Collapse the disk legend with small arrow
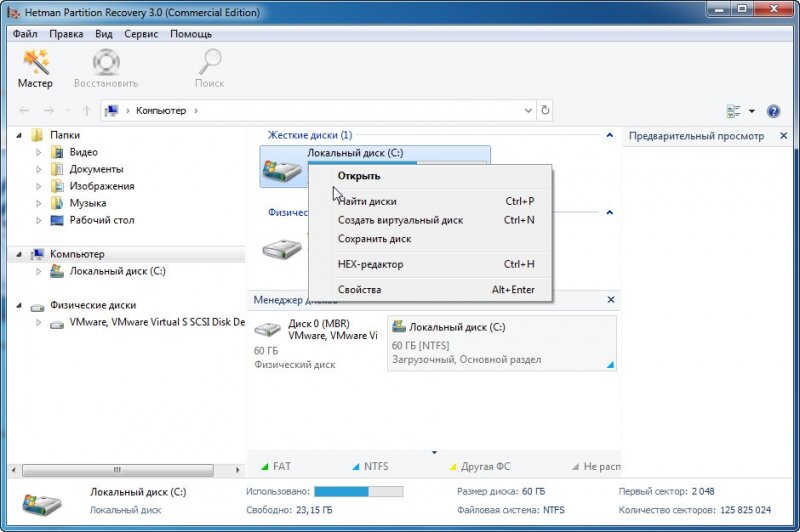Image resolution: width=800 pixels, height=532 pixels. click(x=434, y=452)
